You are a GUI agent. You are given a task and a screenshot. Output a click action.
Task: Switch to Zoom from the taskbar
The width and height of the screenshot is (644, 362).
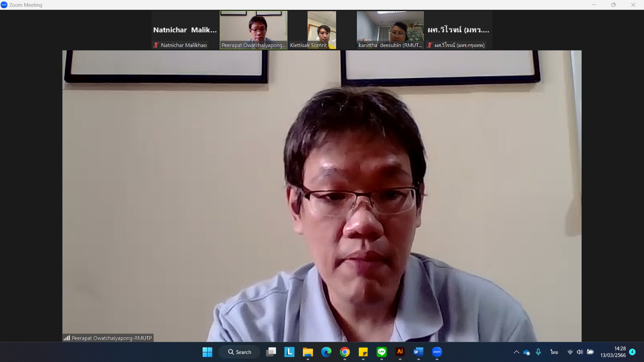[437, 352]
